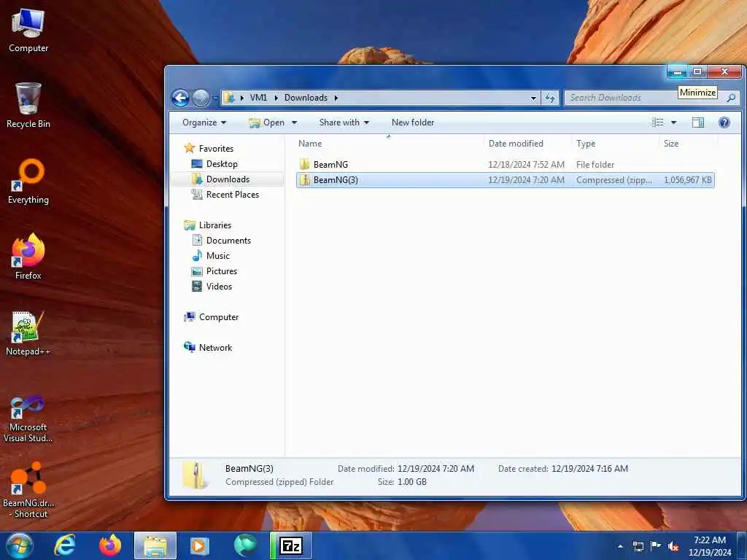Image resolution: width=747 pixels, height=560 pixels.
Task: Select the BeamNG file folder row
Action: pos(505,165)
